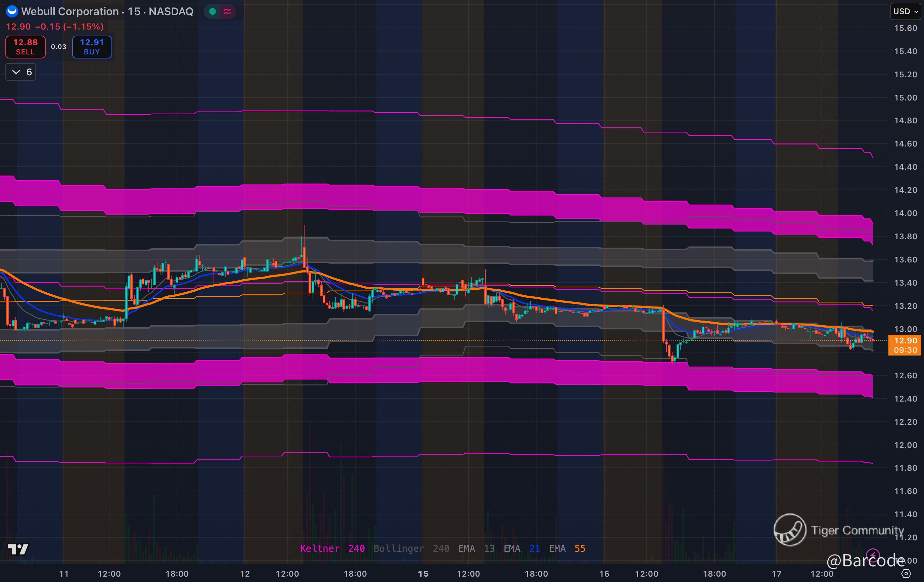
Task: Click the 12.88 SELL button
Action: click(x=25, y=47)
